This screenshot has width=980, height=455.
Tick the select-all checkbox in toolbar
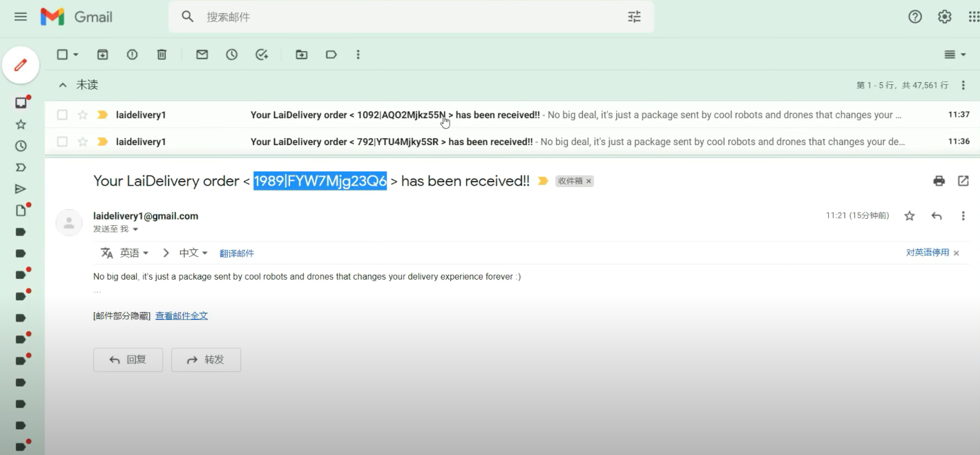point(62,55)
